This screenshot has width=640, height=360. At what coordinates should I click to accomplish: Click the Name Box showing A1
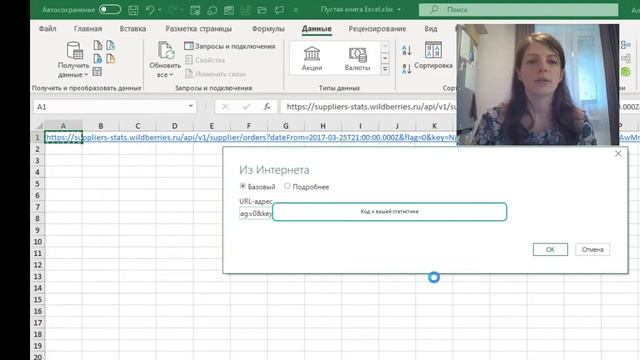pyautogui.click(x=110, y=107)
